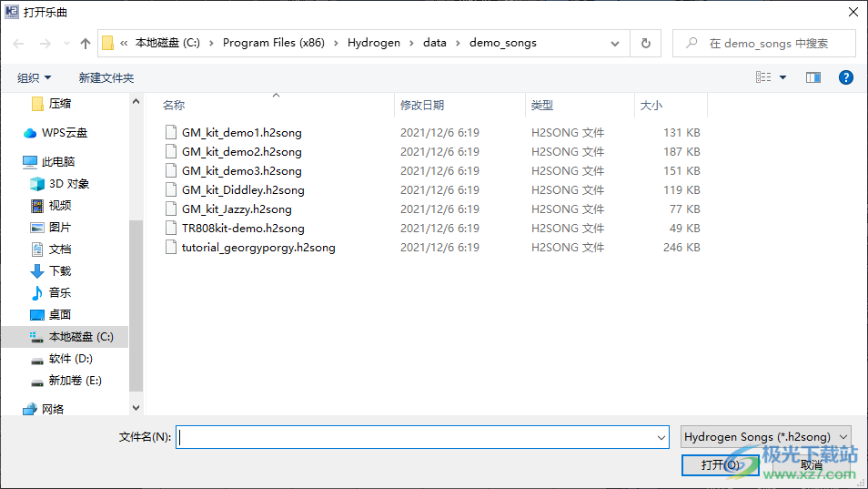Select the 压缩 folder in sidebar
Viewport: 868px width, 489px height.
click(60, 104)
